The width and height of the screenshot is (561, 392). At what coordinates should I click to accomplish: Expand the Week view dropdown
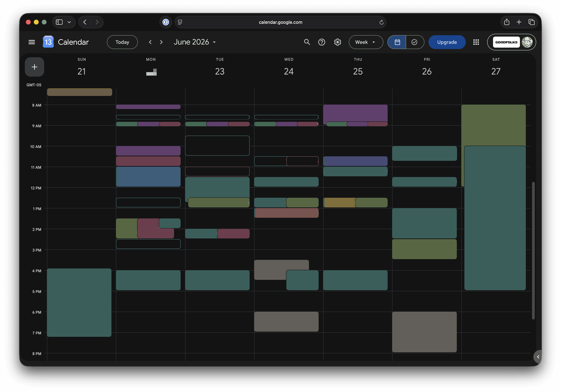(366, 42)
